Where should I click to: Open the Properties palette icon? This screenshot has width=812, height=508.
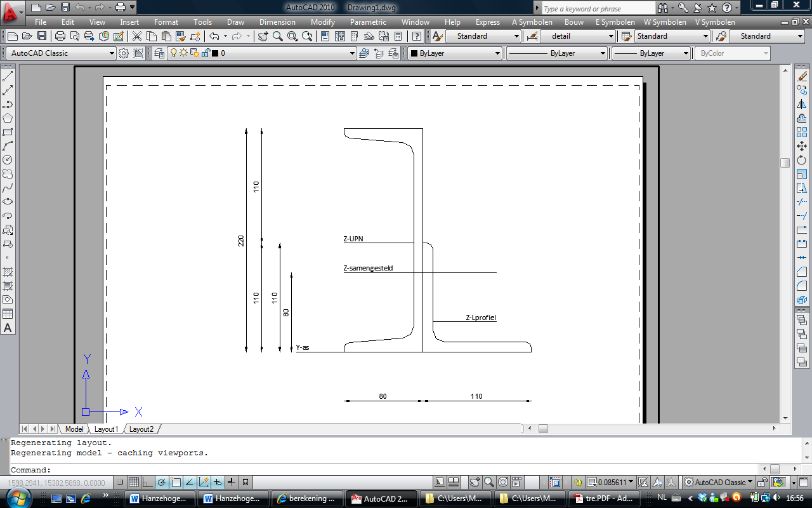click(x=325, y=36)
